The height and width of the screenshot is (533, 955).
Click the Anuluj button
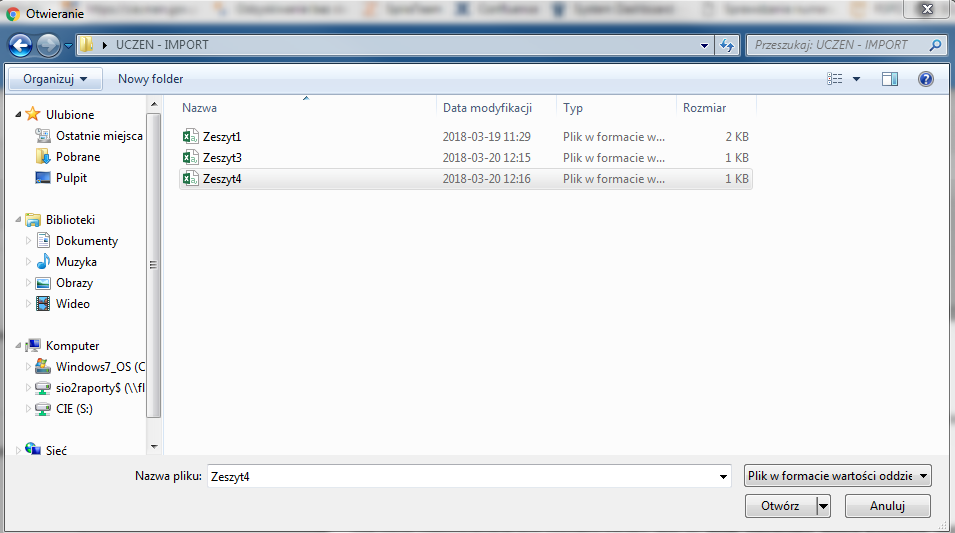(887, 506)
